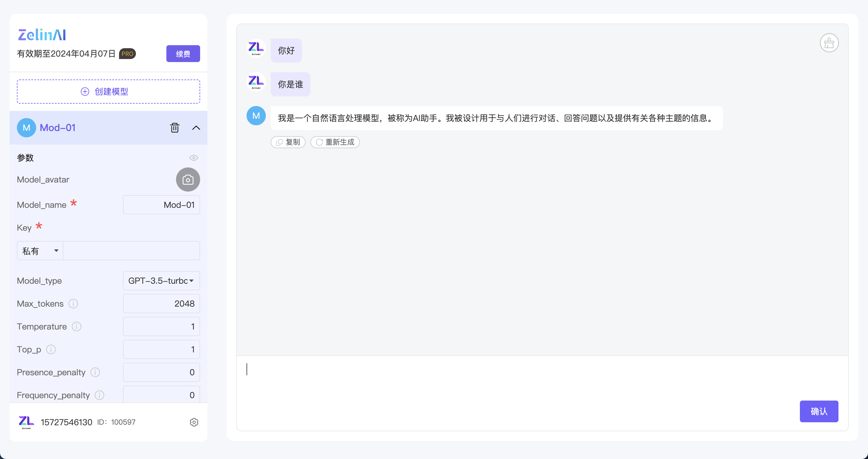Toggle parameter visibility with eye icon
This screenshot has height=459, width=868.
193,158
